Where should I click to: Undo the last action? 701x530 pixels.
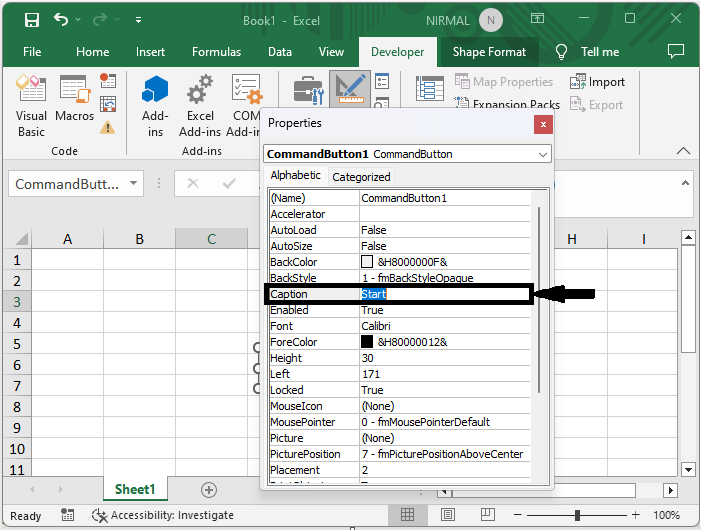point(61,20)
